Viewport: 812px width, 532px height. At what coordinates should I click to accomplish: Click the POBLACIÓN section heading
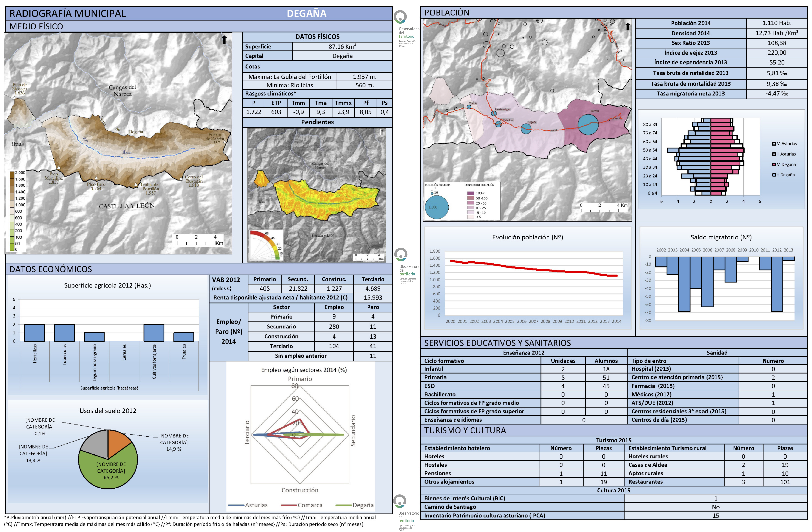[x=447, y=13]
